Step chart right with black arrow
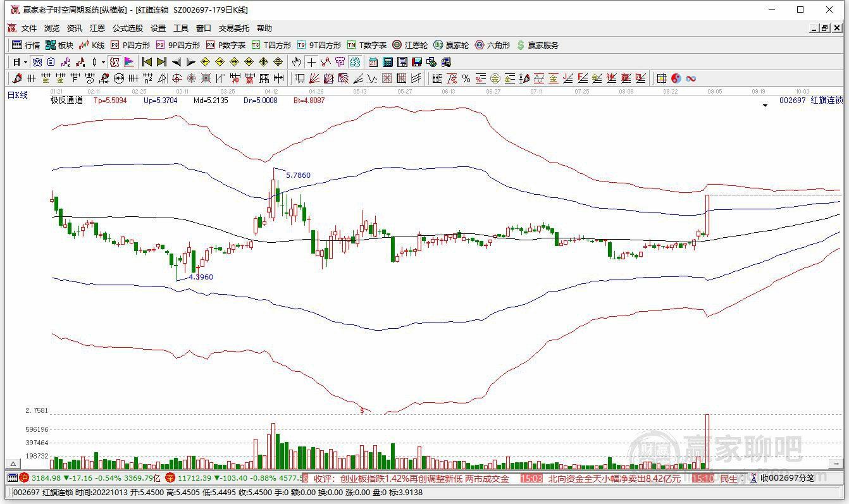Image resolution: width=849 pixels, height=504 pixels. tap(190, 62)
